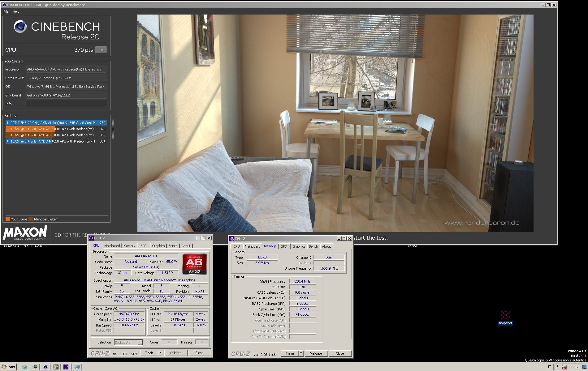Switch to Memory tab in left CPU-Z
Image resolution: width=588 pixels, height=371 pixels.
click(x=129, y=246)
